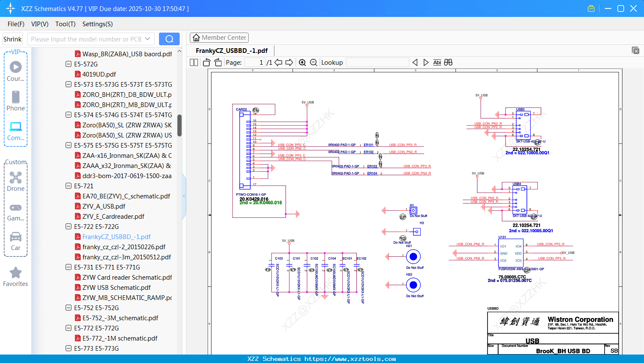
Task: Click the binoculars search icon
Action: point(448,63)
